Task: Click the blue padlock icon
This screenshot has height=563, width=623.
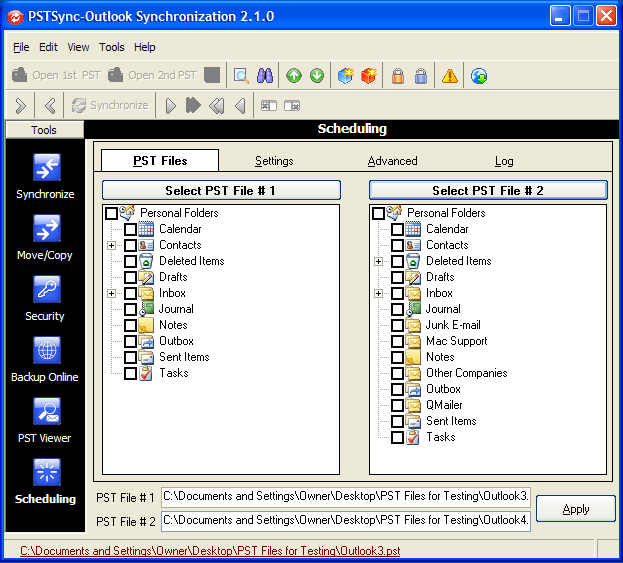Action: [x=421, y=75]
